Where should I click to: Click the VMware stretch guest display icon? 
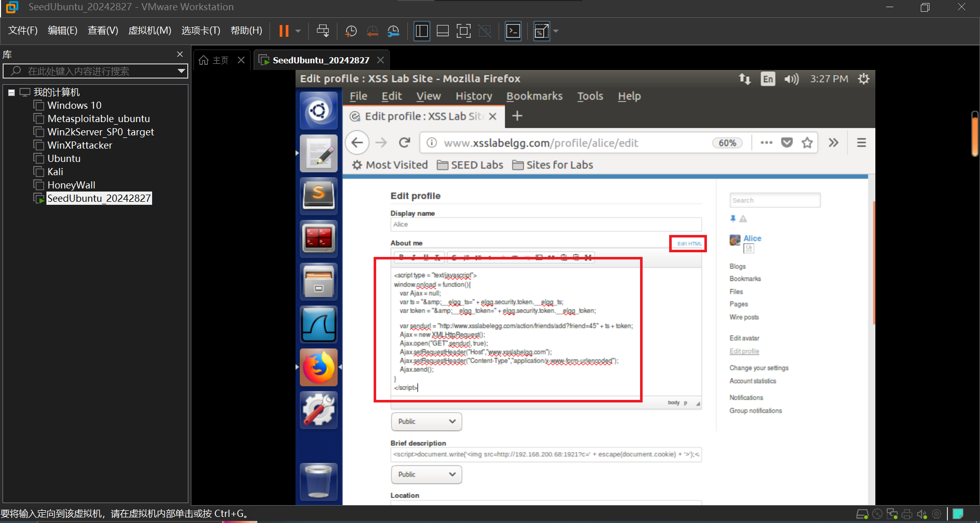coord(541,31)
